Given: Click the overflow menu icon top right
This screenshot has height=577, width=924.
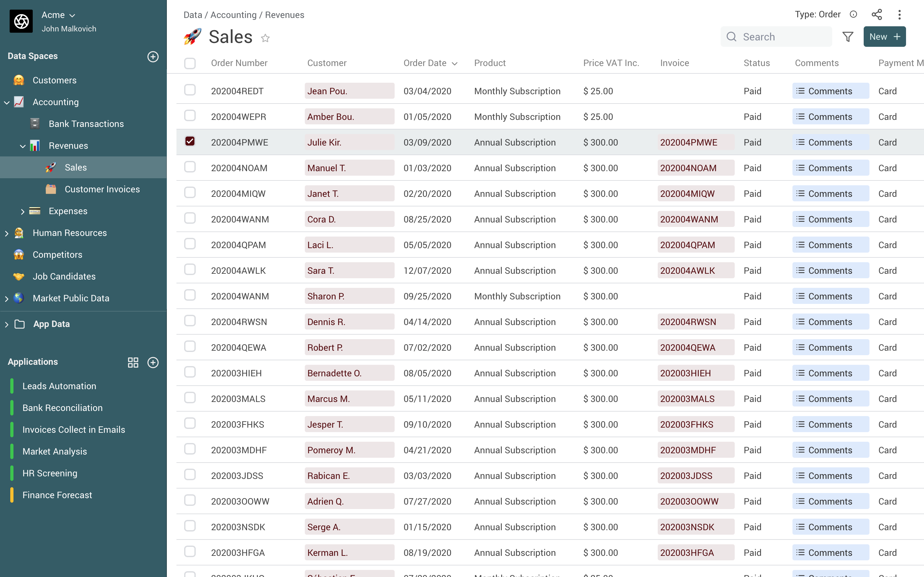Looking at the screenshot, I should point(901,14).
